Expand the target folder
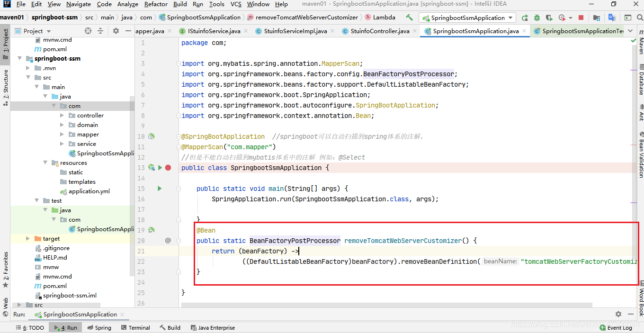Image resolution: width=644 pixels, height=333 pixels. click(x=28, y=239)
